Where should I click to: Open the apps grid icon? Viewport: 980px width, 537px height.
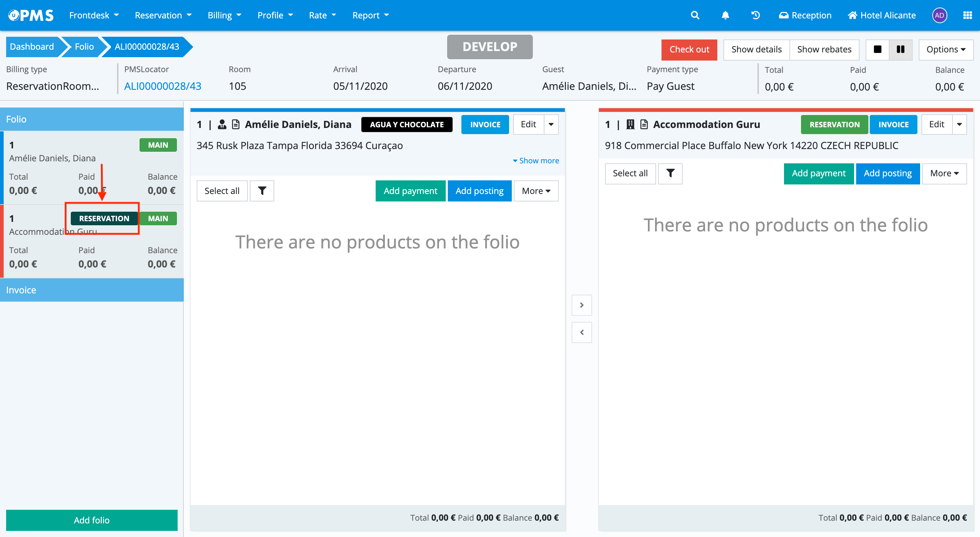point(967,15)
